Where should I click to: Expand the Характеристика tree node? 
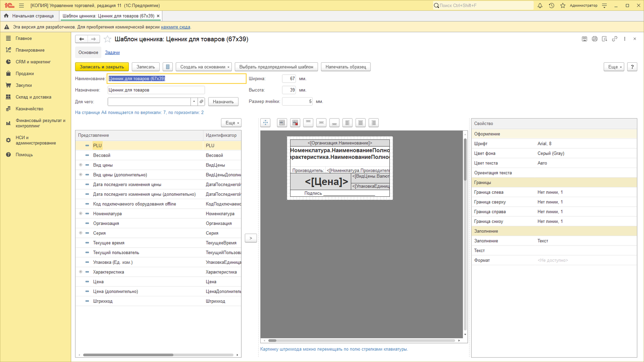pos(81,272)
